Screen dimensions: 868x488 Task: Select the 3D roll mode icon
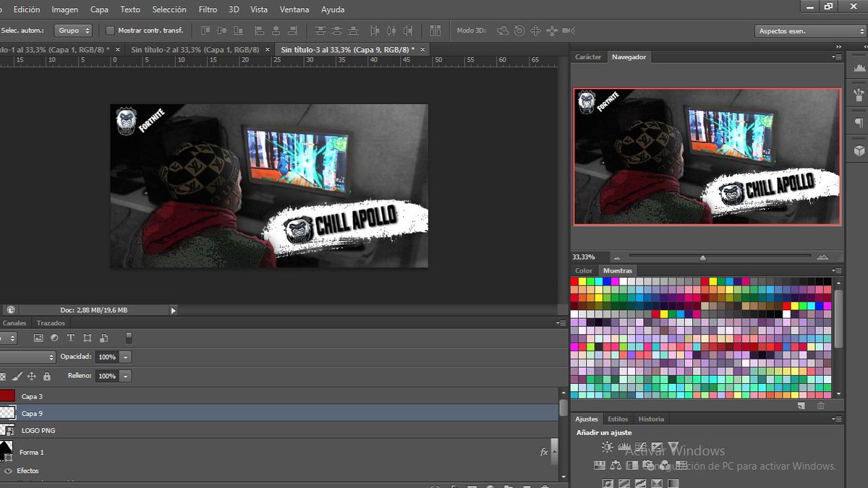click(519, 30)
